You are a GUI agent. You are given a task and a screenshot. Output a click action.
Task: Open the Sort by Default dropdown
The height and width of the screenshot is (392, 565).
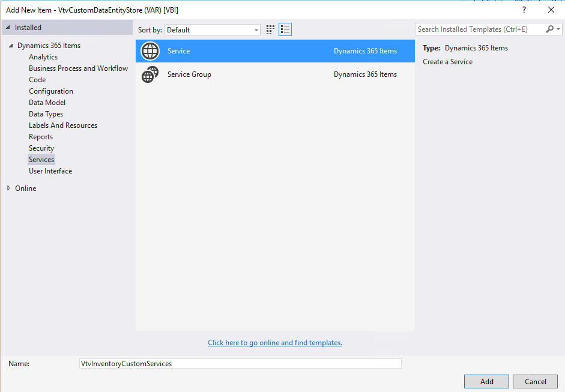click(212, 30)
